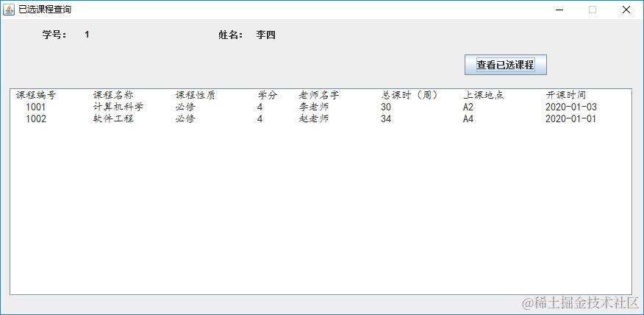Click the 课程编号 column header
644x315 pixels.
click(36, 96)
